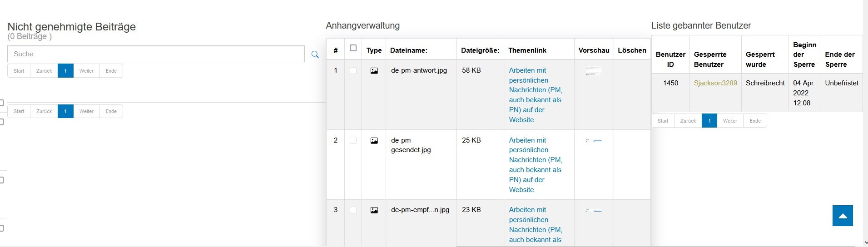This screenshot has height=247, width=868.
Task: Check the box for attachment row 3
Action: 353,210
